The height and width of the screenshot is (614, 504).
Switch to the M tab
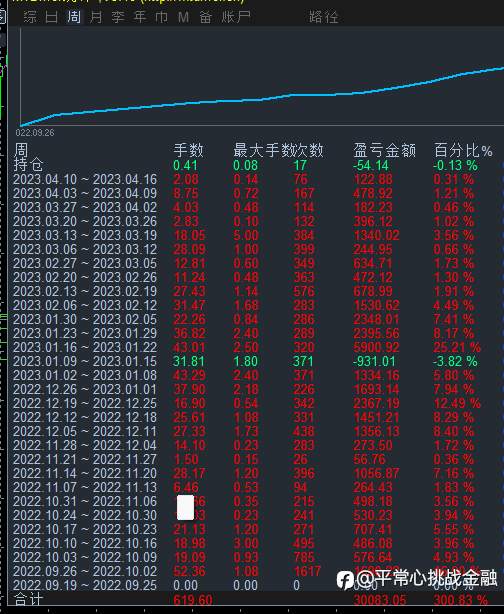click(183, 17)
